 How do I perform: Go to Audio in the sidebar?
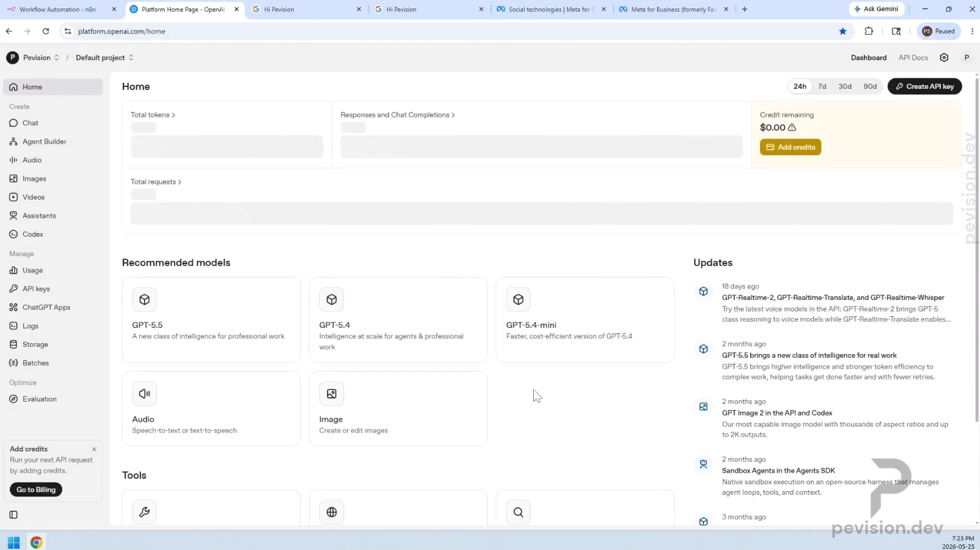coord(53,160)
